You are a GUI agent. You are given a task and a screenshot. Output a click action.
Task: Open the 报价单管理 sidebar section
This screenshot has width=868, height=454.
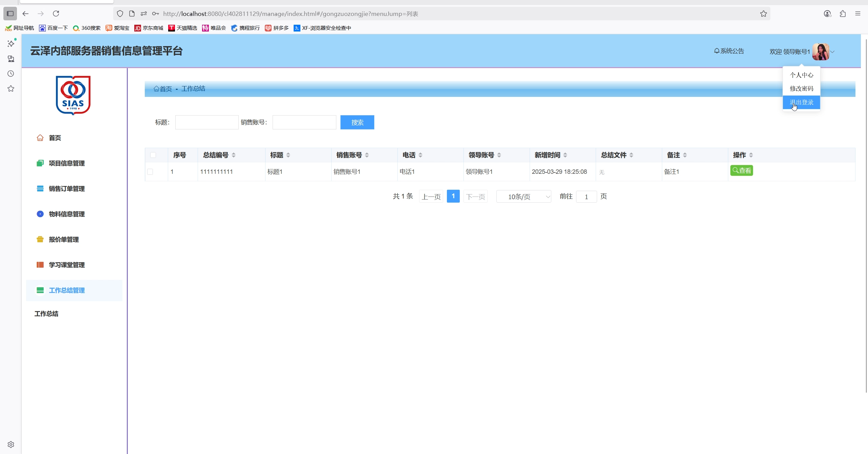[x=63, y=240]
